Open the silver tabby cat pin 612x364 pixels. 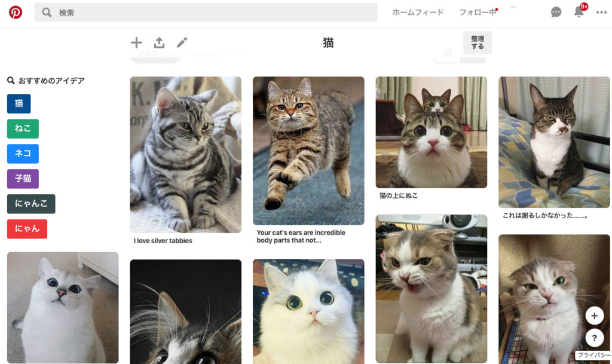185,154
